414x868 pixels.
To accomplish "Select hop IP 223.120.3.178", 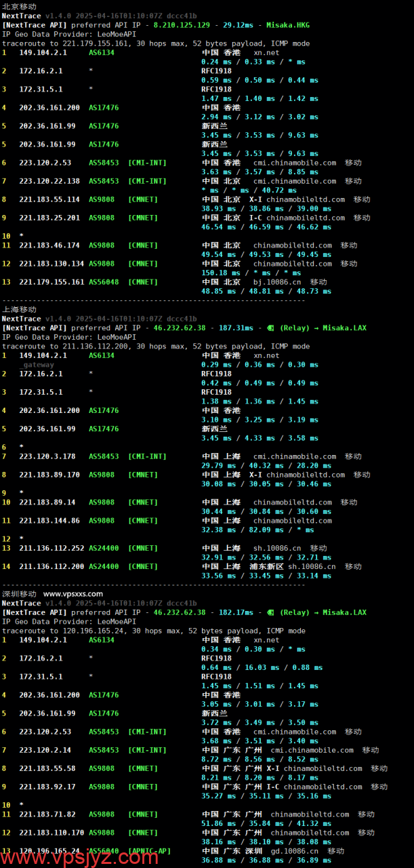I will pyautogui.click(x=47, y=456).
